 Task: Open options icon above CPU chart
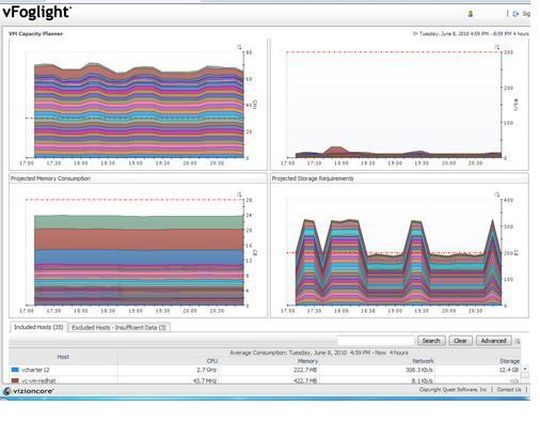[239, 47]
